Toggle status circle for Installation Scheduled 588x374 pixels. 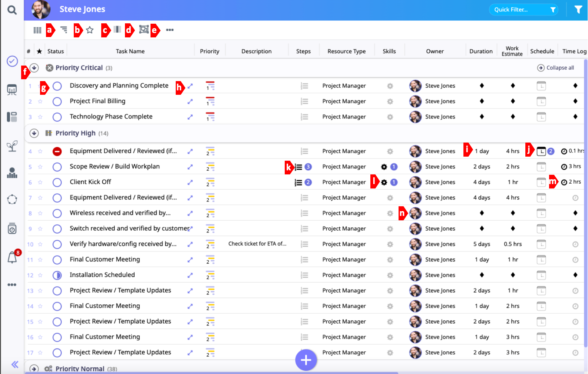(57, 275)
